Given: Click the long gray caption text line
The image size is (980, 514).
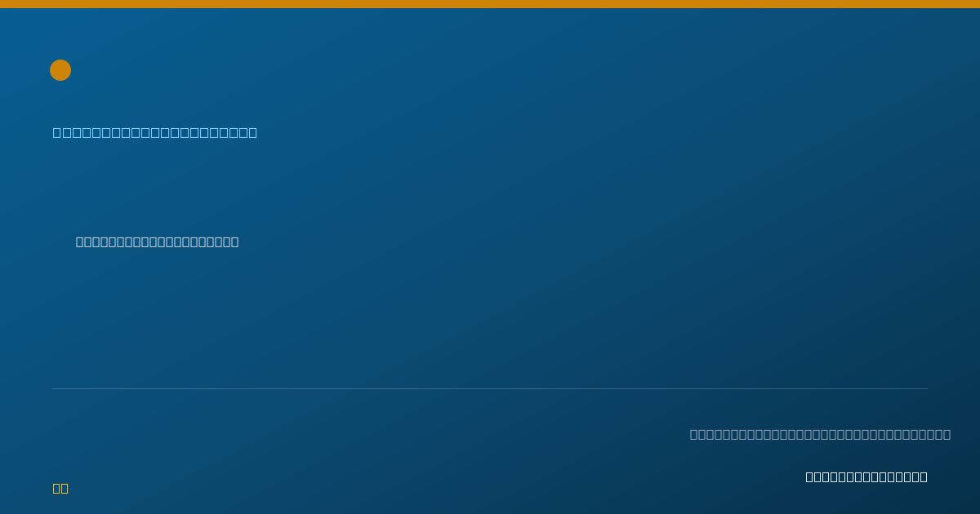Looking at the screenshot, I should (820, 434).
